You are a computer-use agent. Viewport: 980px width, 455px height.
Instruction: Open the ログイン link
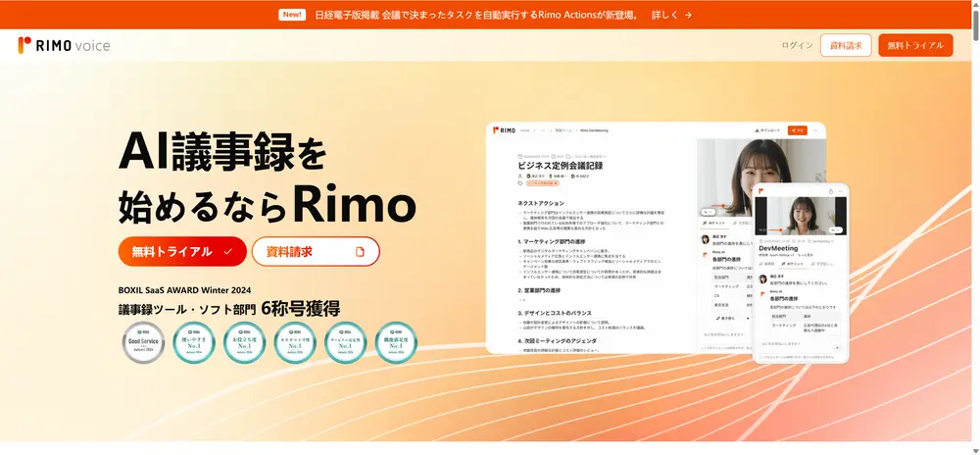point(797,45)
